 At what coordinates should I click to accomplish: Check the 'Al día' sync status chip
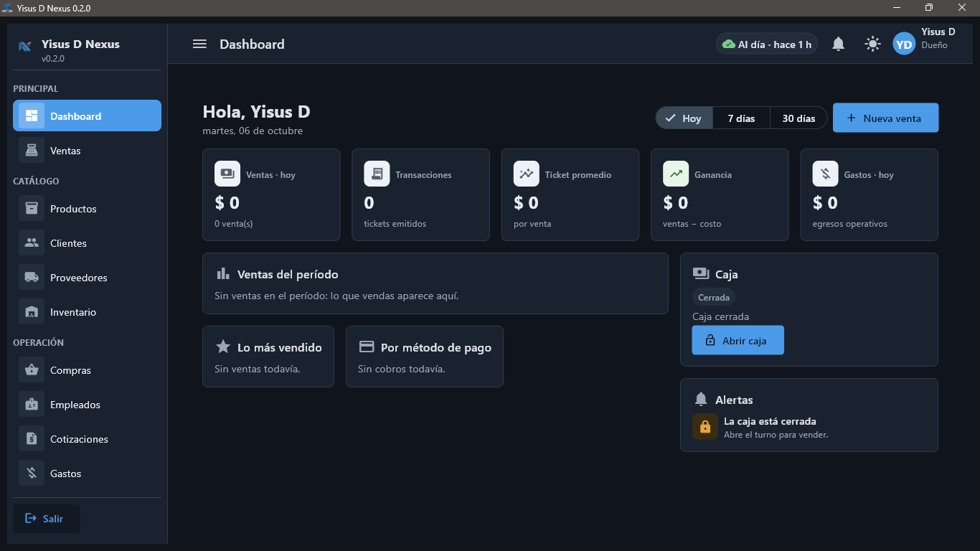766,44
